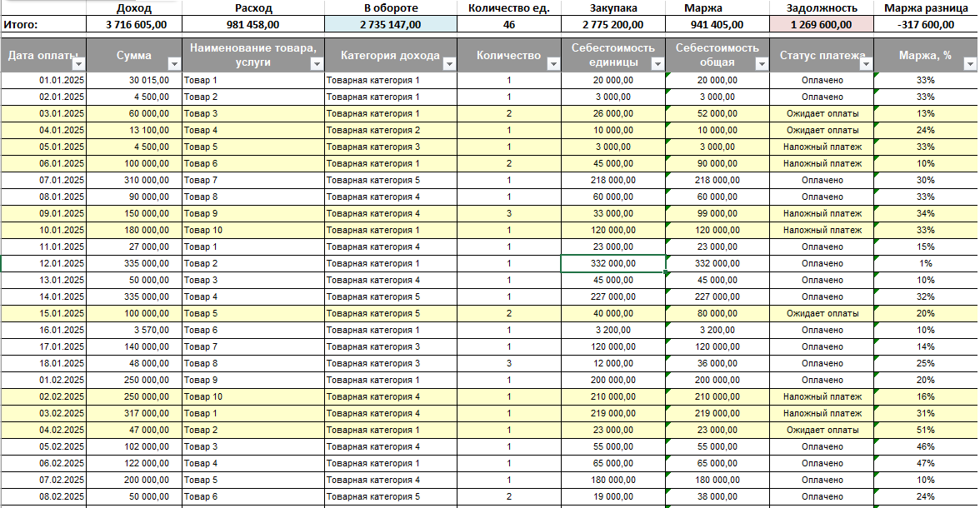Open the Наименование товара, услуги filter dropdown

(317, 64)
